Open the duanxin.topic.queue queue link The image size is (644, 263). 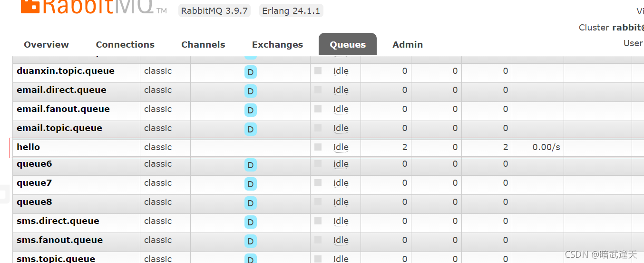click(x=66, y=71)
